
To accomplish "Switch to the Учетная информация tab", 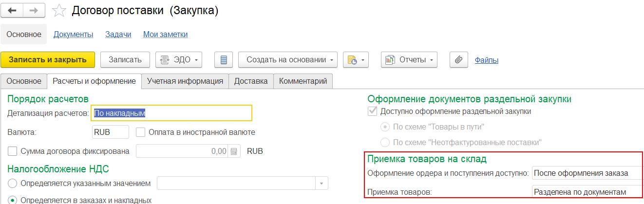I will 185,81.
